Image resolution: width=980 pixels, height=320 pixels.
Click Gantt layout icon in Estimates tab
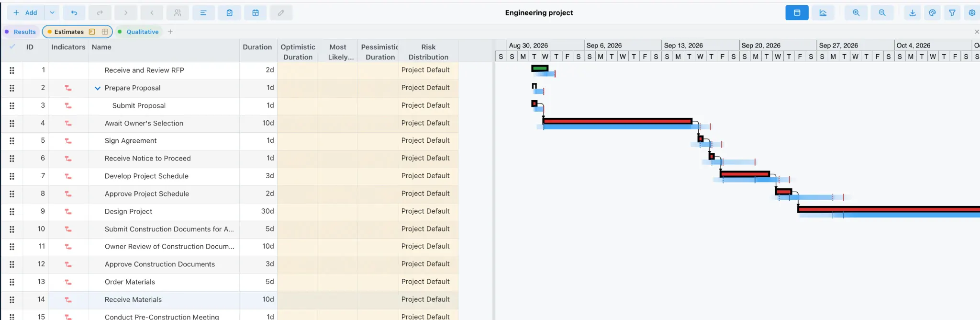click(x=92, y=32)
